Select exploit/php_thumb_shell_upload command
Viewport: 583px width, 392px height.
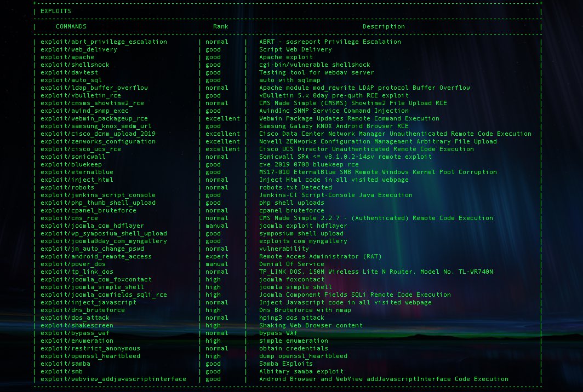(98, 203)
